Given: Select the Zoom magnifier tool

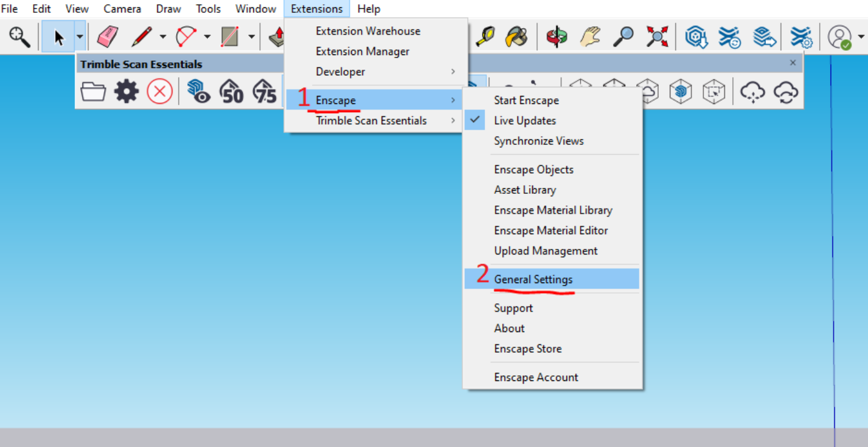Looking at the screenshot, I should pyautogui.click(x=623, y=37).
